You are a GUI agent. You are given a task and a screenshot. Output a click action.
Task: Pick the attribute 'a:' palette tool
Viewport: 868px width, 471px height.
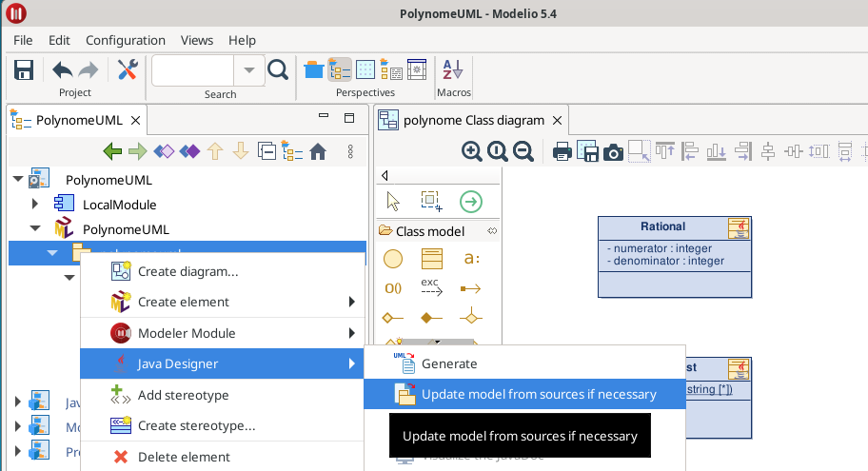click(472, 258)
